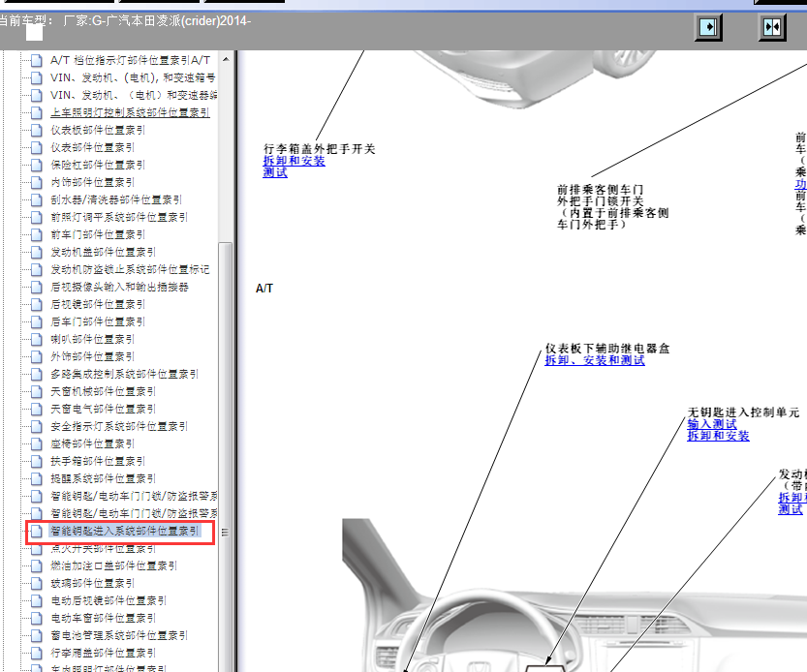This screenshot has width=807, height=672.
Task: Click the white square icon in header
Action: (x=35, y=32)
